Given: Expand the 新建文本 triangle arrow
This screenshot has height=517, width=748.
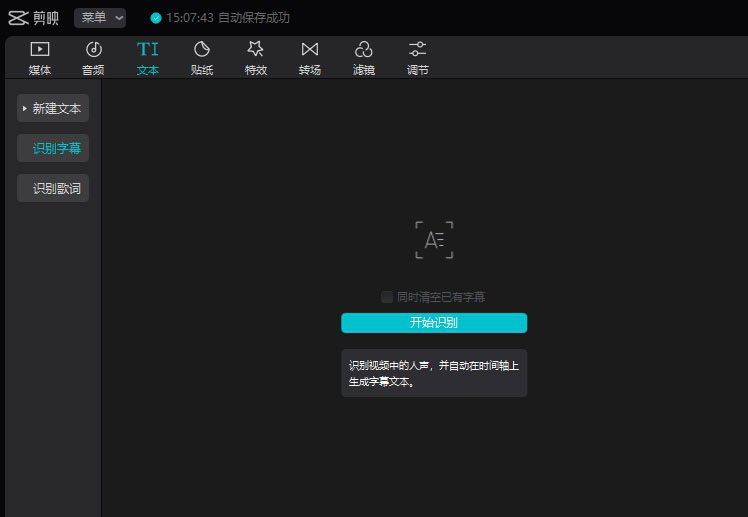Looking at the screenshot, I should [x=25, y=108].
